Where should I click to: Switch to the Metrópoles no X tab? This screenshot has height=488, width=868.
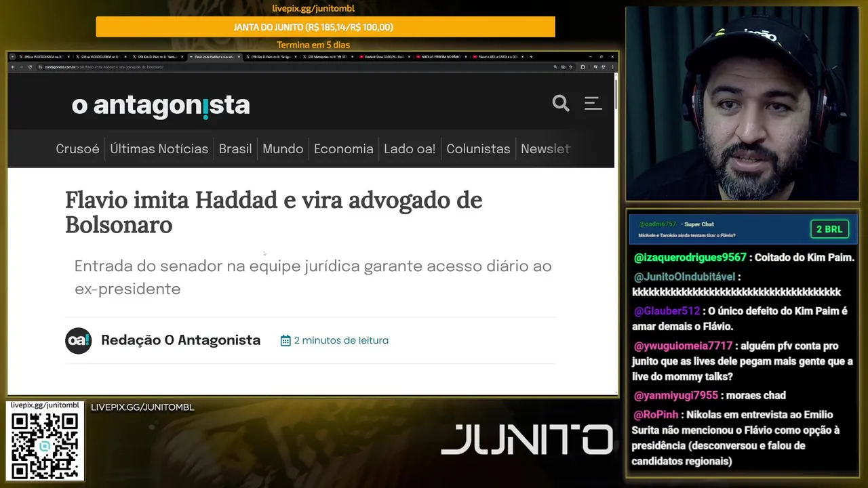[327, 56]
